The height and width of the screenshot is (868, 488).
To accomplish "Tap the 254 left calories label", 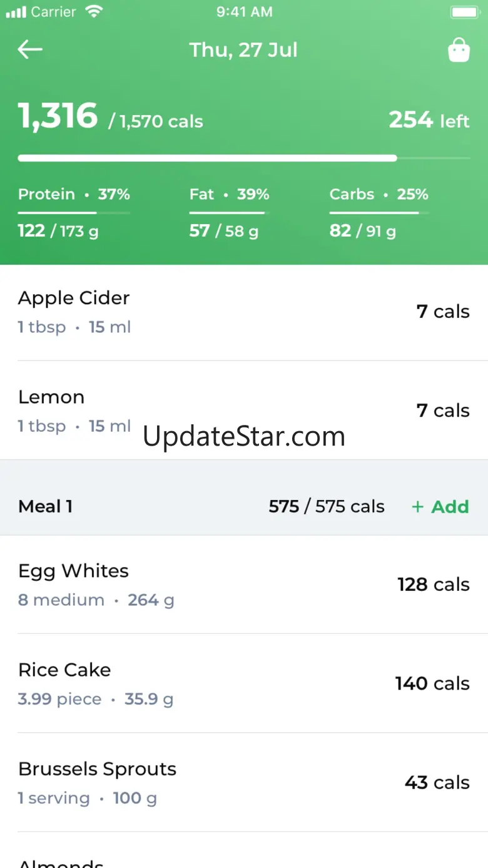I will coord(429,120).
